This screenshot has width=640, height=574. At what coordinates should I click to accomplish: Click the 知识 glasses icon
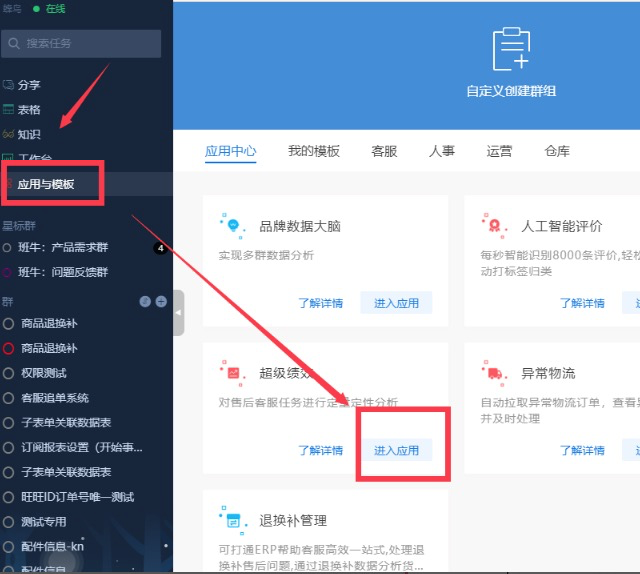(8, 134)
